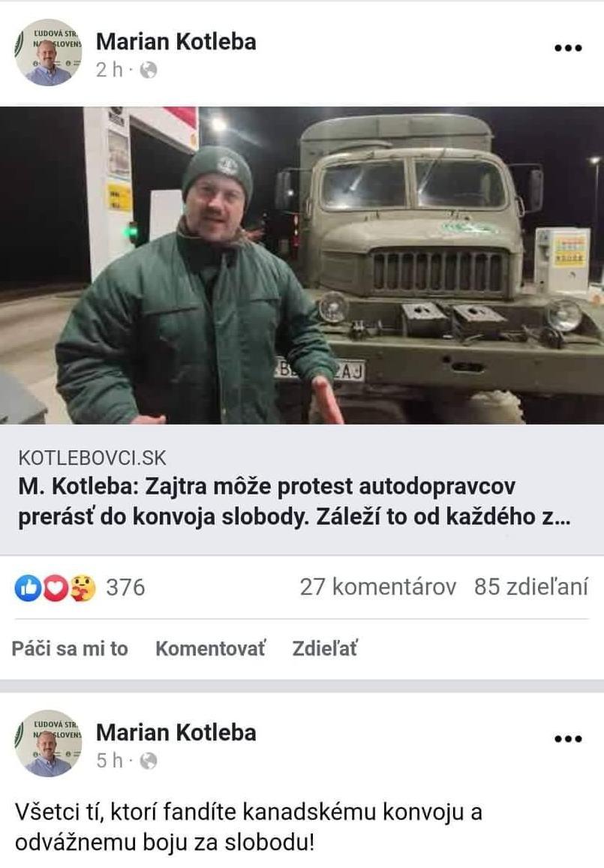Open the three-dot menu on the first post

point(568,48)
